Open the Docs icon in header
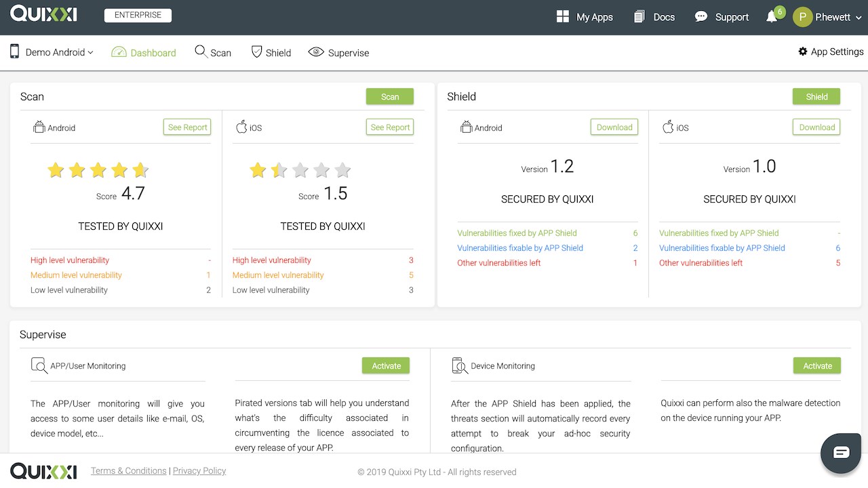 [x=639, y=17]
